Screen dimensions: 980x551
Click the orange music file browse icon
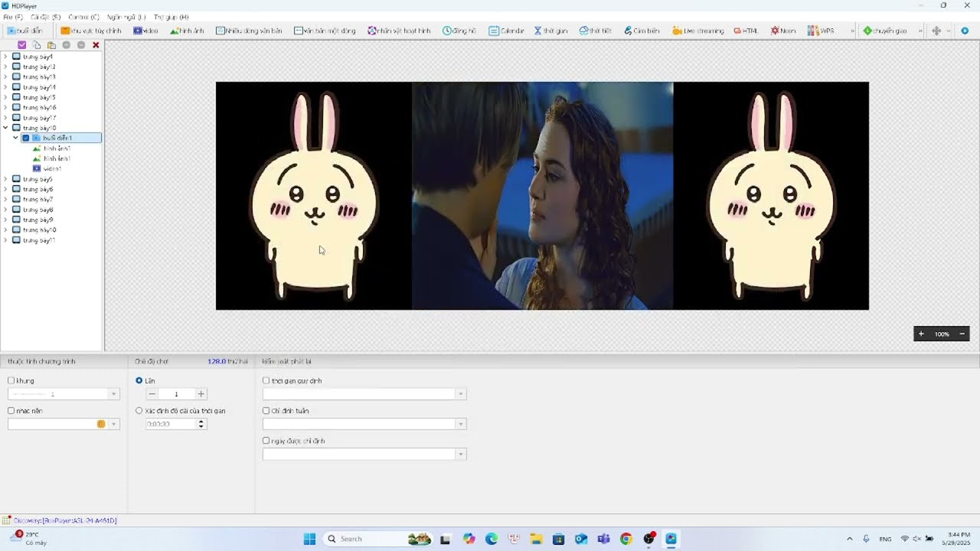(101, 424)
